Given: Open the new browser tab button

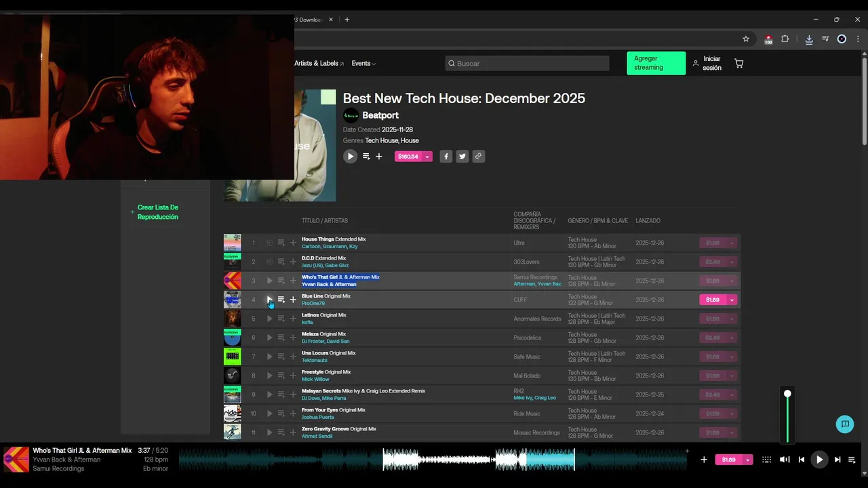Looking at the screenshot, I should [x=347, y=20].
